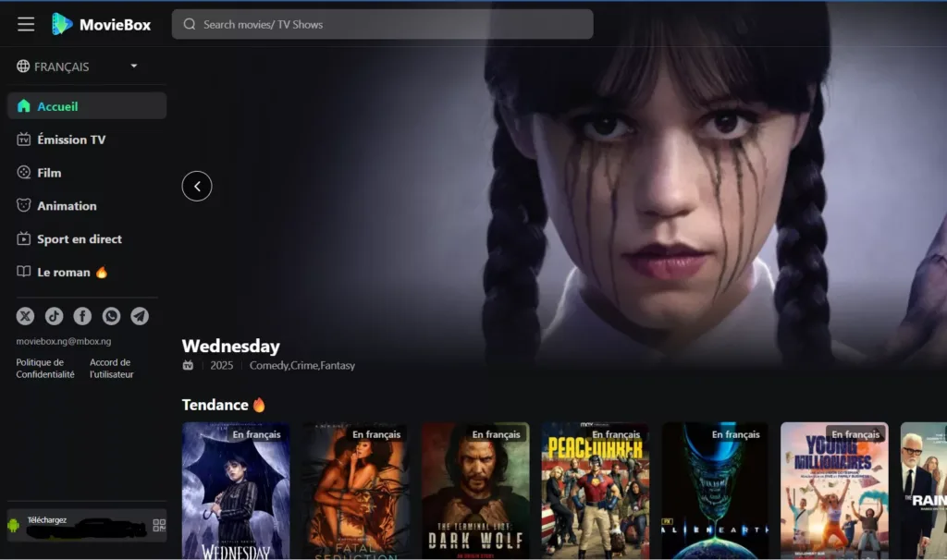Open the Dark Wolf movie poster
947x560 pixels.
click(475, 490)
